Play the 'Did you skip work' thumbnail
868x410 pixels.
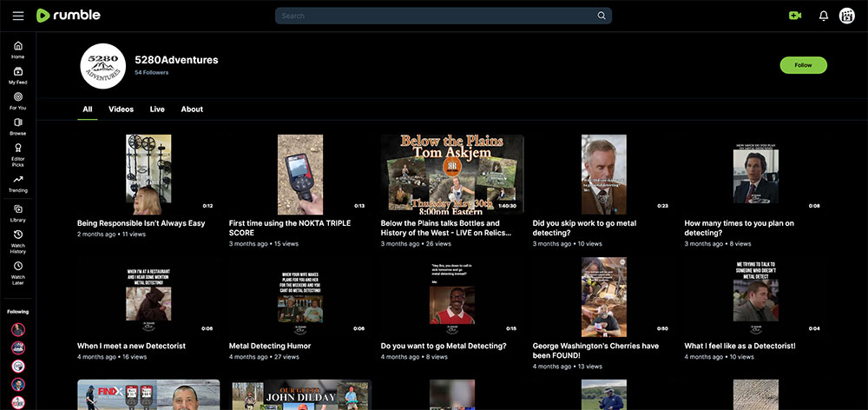(603, 174)
